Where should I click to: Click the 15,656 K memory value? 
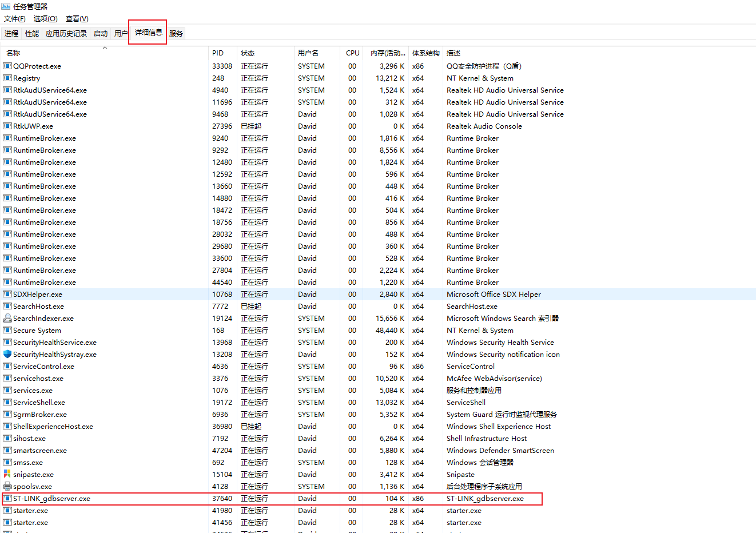pyautogui.click(x=390, y=318)
